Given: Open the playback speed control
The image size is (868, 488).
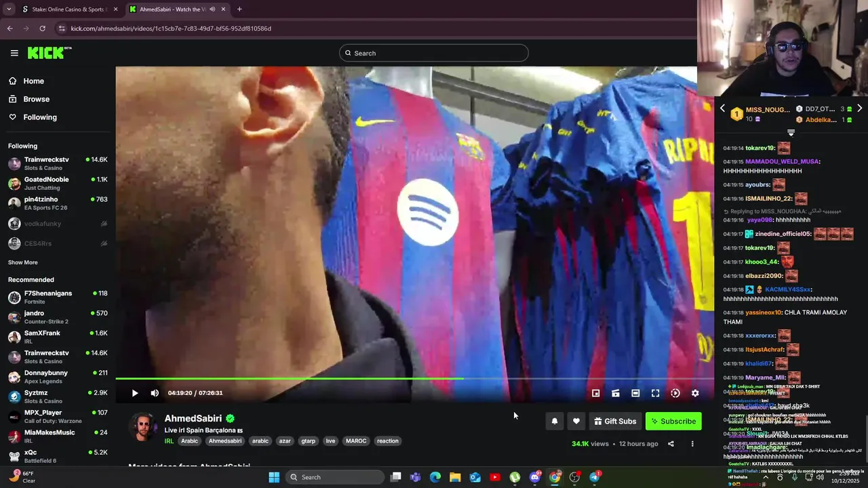Looking at the screenshot, I should point(675,393).
